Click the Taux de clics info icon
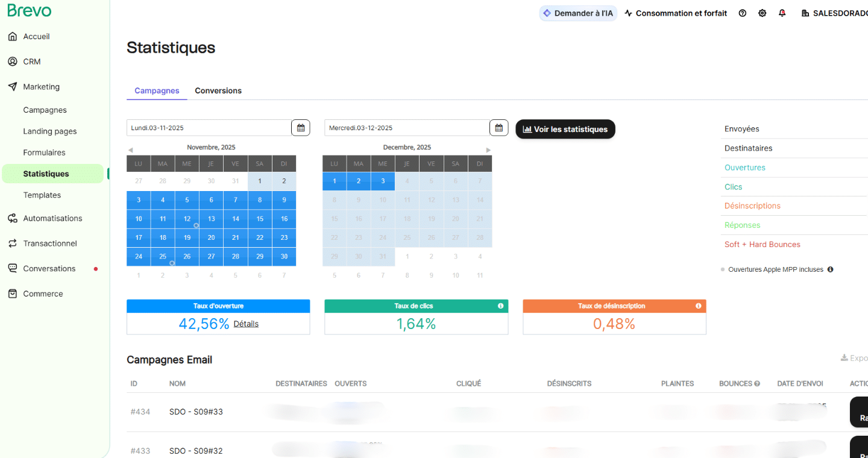The height and width of the screenshot is (458, 868). tap(500, 306)
